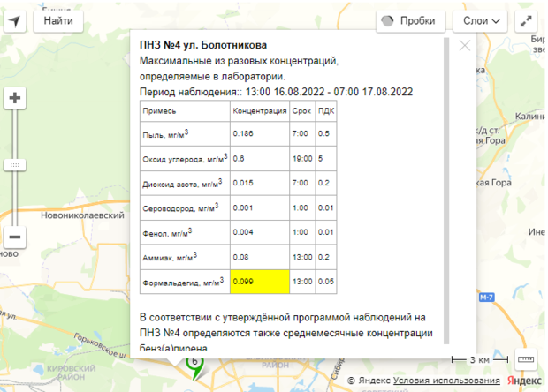
Task: Click the chevron arrow on Слои
Action: pyautogui.click(x=497, y=20)
